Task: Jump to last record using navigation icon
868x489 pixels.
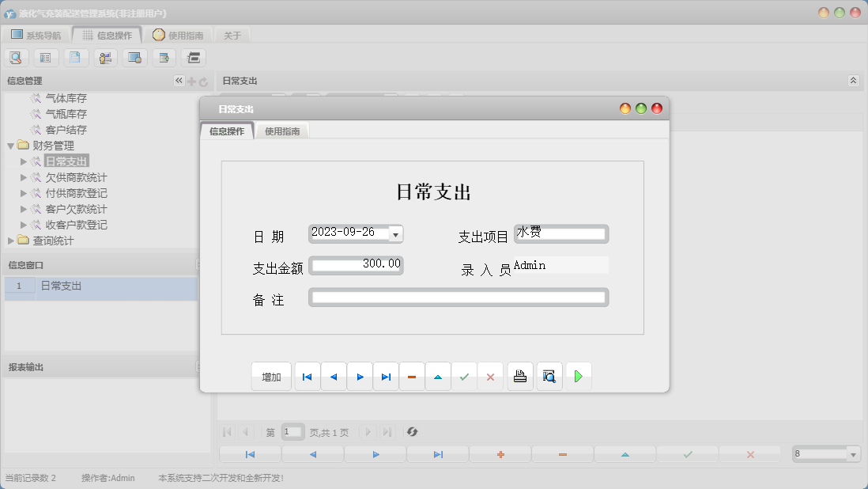Action: pos(386,376)
